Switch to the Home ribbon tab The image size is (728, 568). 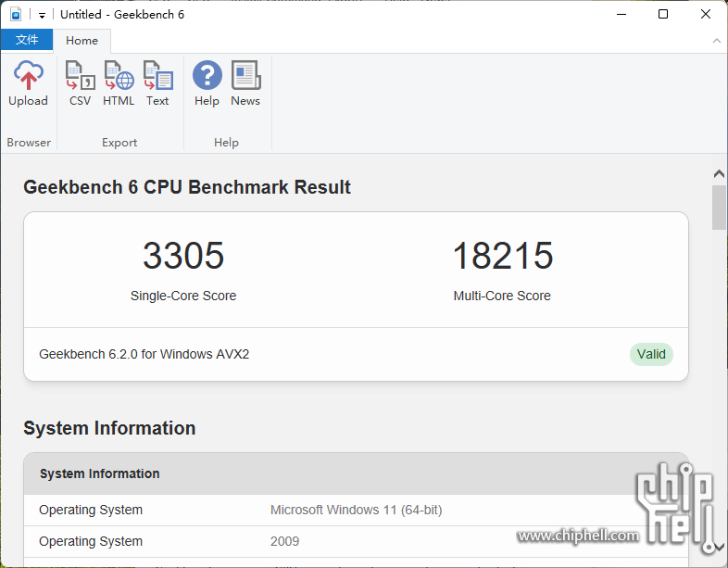coord(82,41)
